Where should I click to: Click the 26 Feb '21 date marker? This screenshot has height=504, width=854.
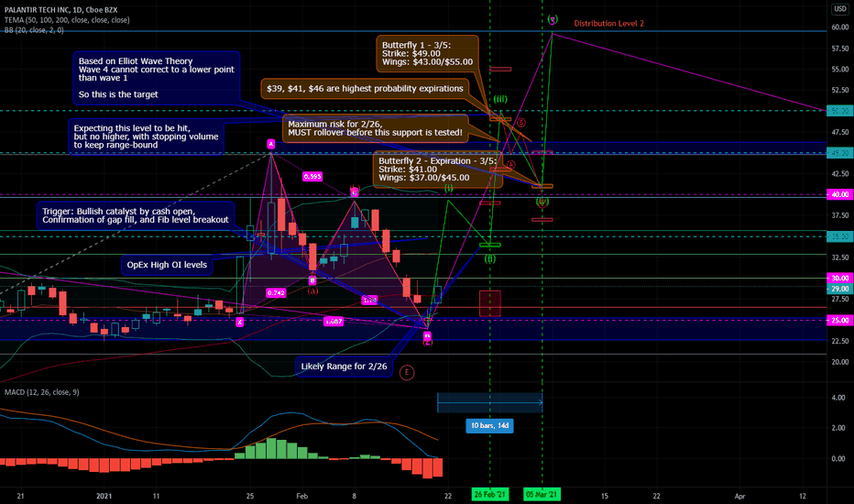coord(489,494)
